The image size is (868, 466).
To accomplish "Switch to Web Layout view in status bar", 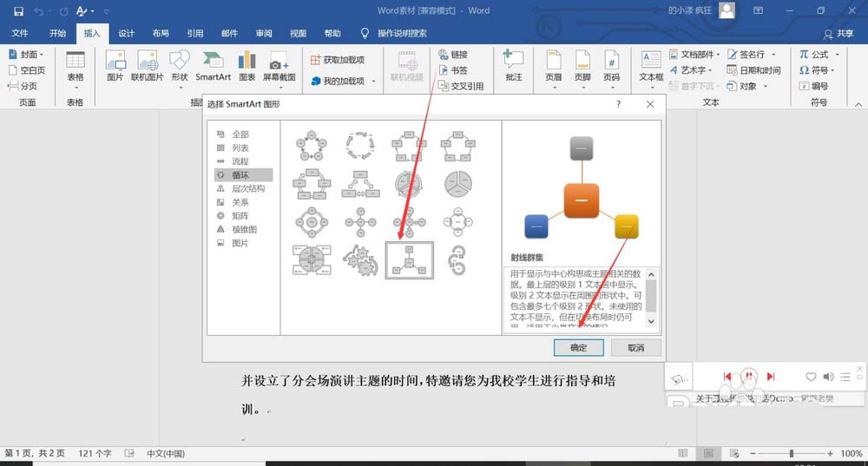I will 734,453.
